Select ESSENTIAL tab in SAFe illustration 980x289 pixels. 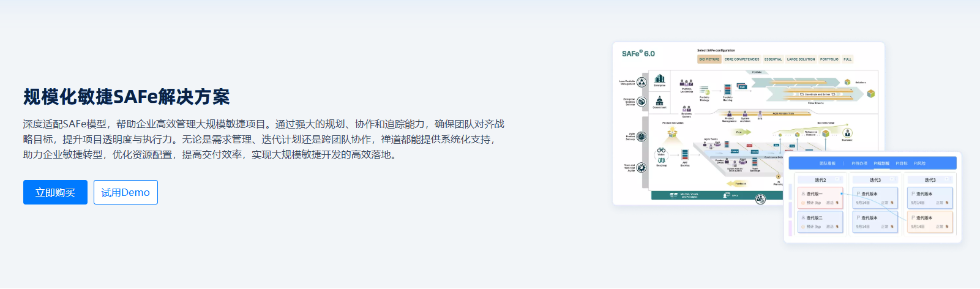[773, 59]
